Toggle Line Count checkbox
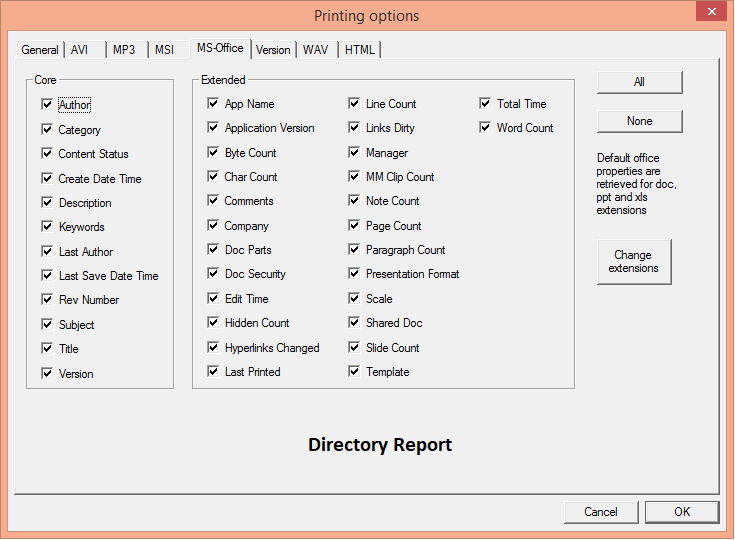Screen dimensions: 735x540 click(x=354, y=103)
